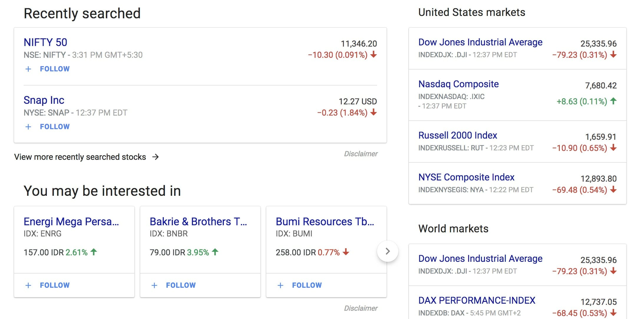Click the plus icon beside Snap Inc Follow
The height and width of the screenshot is (319, 644).
[28, 127]
